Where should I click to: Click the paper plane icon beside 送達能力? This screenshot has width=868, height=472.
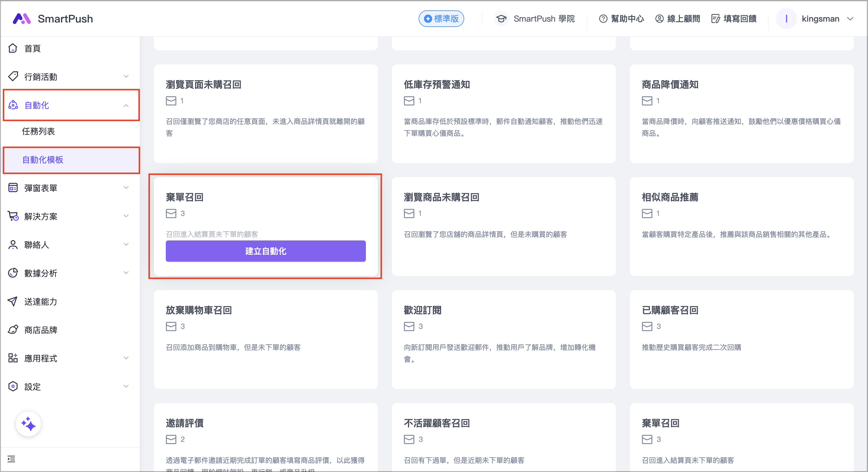(x=13, y=301)
